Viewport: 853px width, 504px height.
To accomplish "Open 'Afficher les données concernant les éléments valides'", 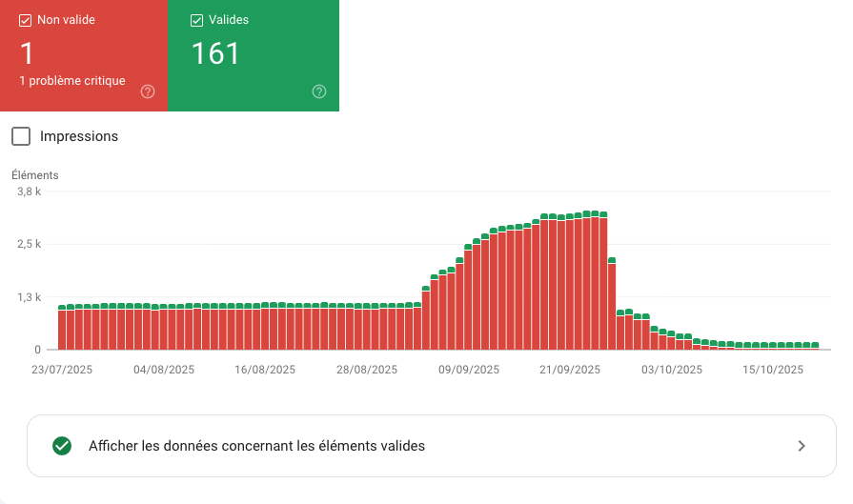I will (x=256, y=446).
